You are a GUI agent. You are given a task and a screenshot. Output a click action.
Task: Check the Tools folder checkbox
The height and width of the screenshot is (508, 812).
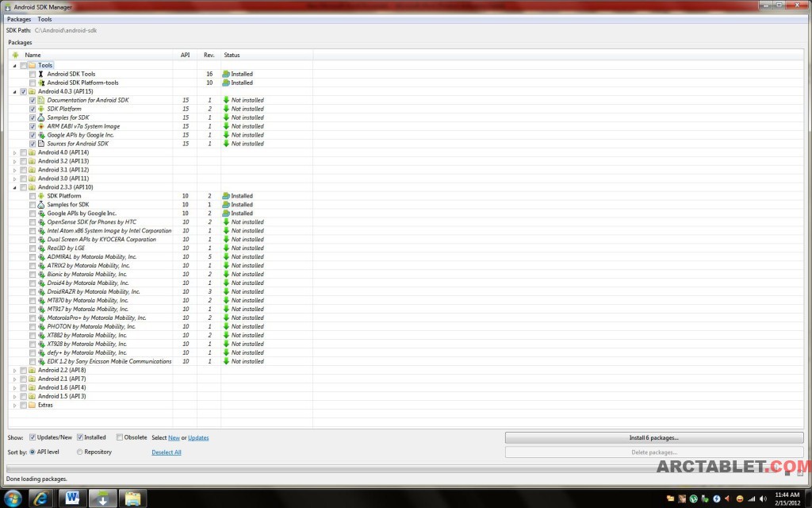pyautogui.click(x=23, y=65)
